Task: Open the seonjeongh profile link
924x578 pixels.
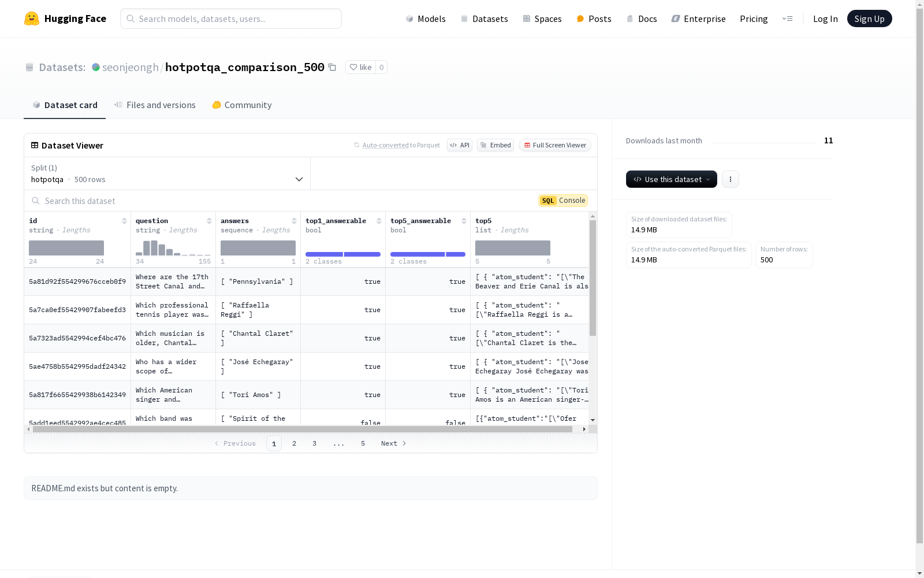Action: click(130, 67)
